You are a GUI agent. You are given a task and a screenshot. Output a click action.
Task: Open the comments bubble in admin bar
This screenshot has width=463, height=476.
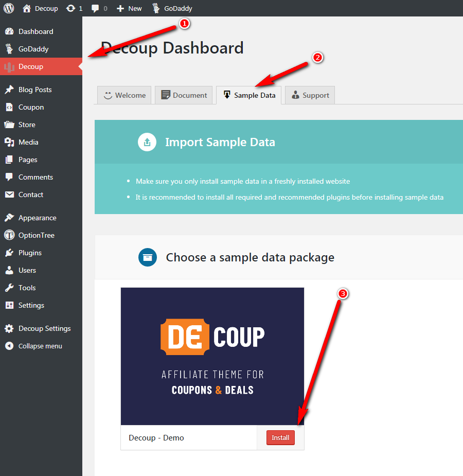[96, 8]
